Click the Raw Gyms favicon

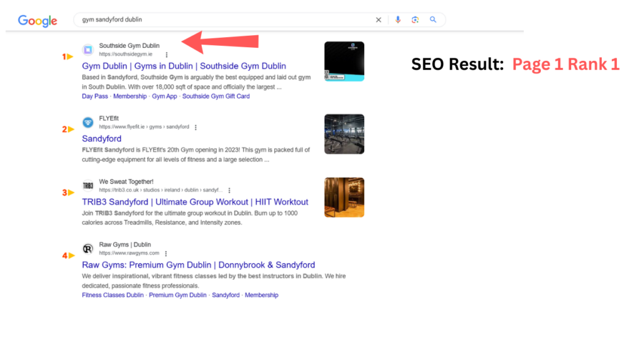pos(88,248)
